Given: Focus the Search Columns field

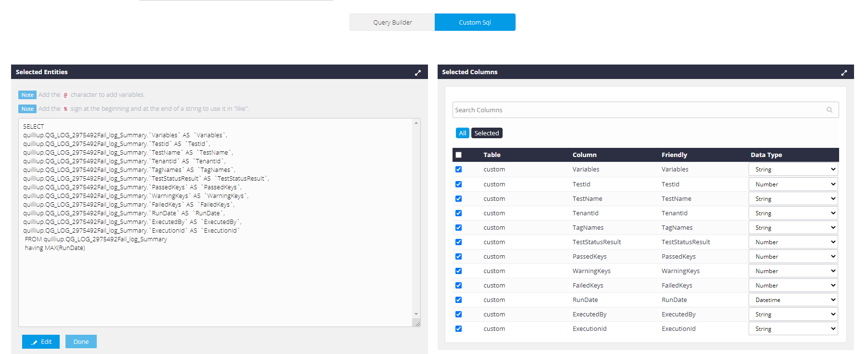Looking at the screenshot, I should point(646,110).
